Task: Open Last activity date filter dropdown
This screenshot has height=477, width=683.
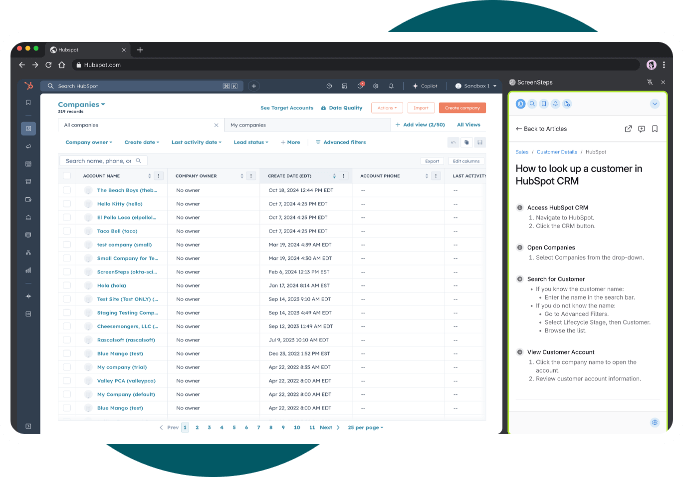Action: point(196,142)
